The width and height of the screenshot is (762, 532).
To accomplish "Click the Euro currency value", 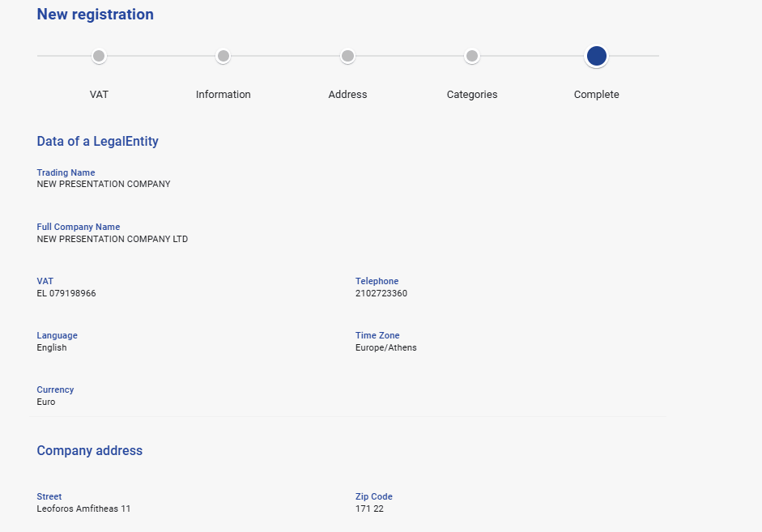I will 46,402.
